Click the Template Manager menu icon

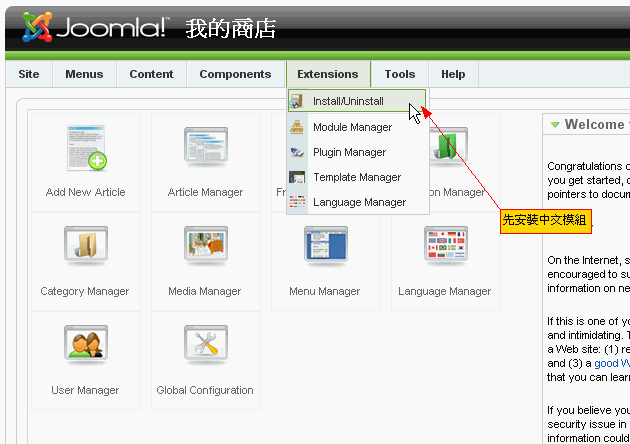pyautogui.click(x=297, y=177)
